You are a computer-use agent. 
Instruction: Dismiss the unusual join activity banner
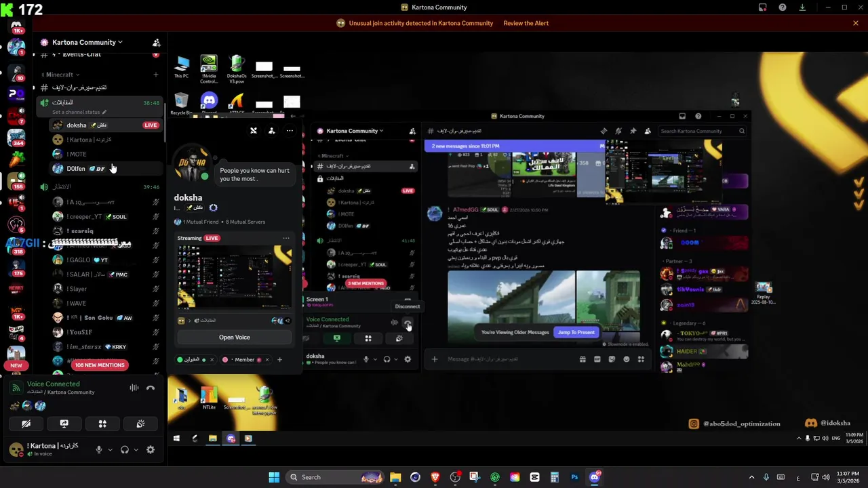pyautogui.click(x=856, y=23)
